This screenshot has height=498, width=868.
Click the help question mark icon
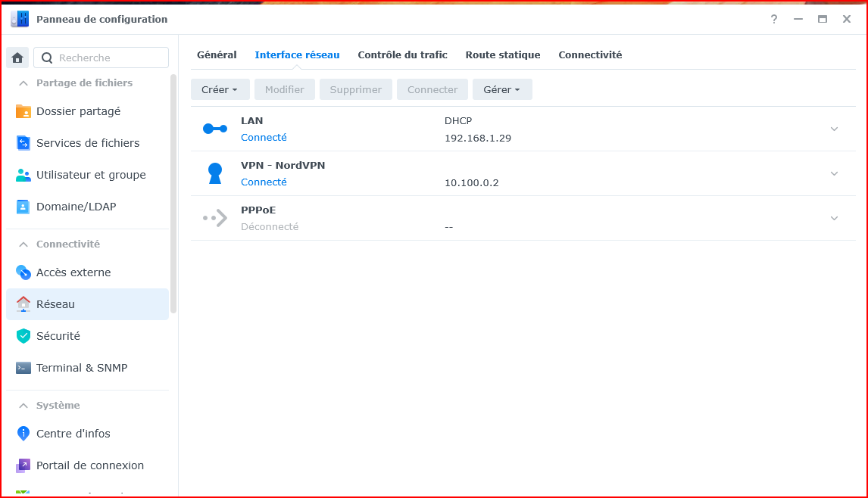(x=773, y=19)
